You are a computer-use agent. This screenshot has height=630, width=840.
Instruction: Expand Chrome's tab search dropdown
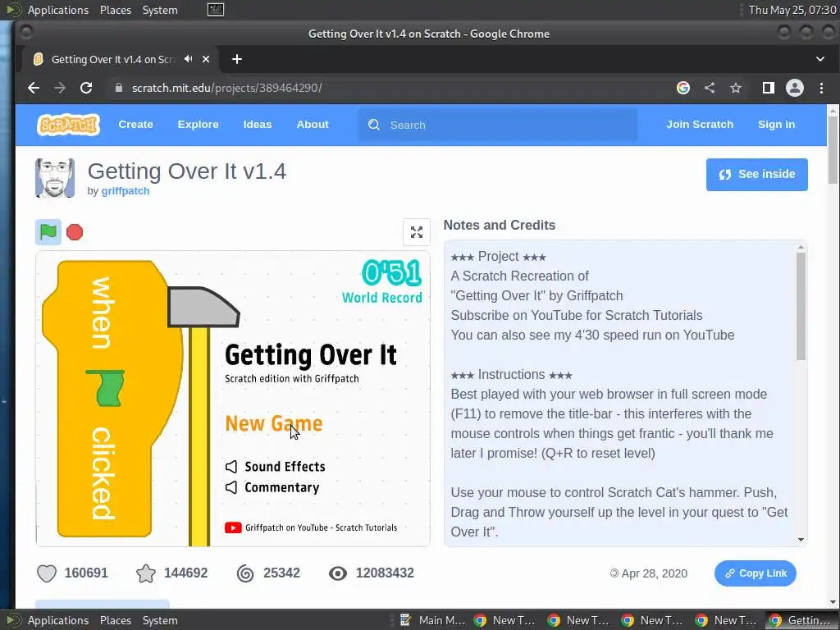coord(820,59)
